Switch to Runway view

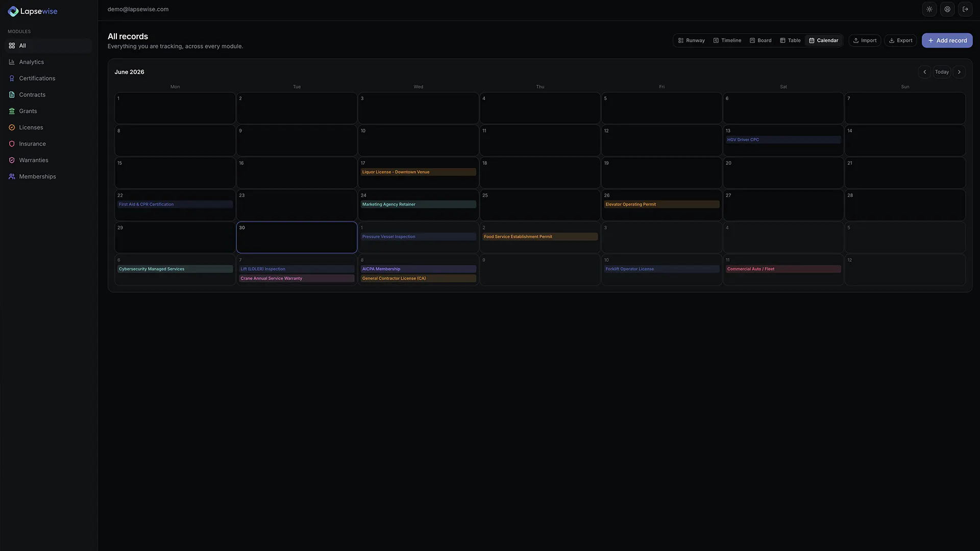coord(691,40)
